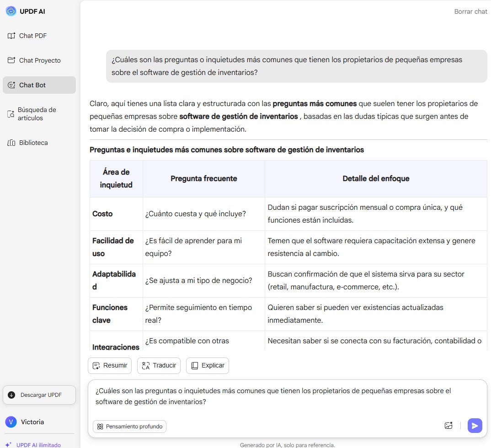The image size is (491, 448).
Task: Click Descargar UPDF button
Action: coord(39,395)
